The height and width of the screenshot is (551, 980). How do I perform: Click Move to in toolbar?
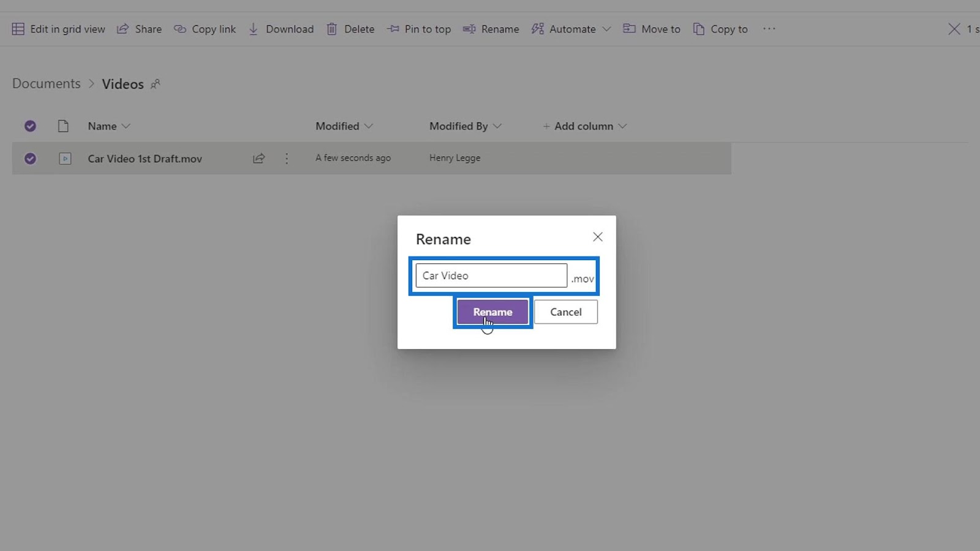pyautogui.click(x=652, y=29)
